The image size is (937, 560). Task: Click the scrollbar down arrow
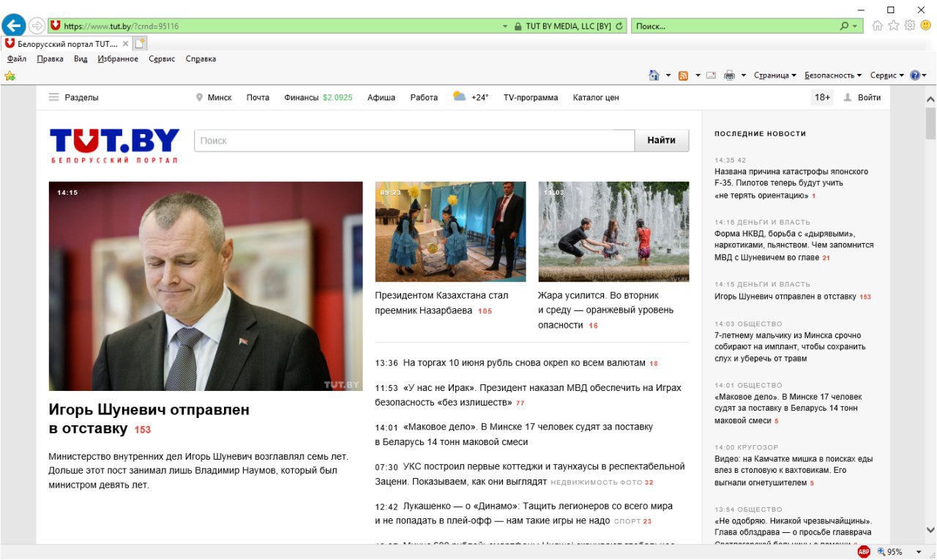click(x=930, y=530)
